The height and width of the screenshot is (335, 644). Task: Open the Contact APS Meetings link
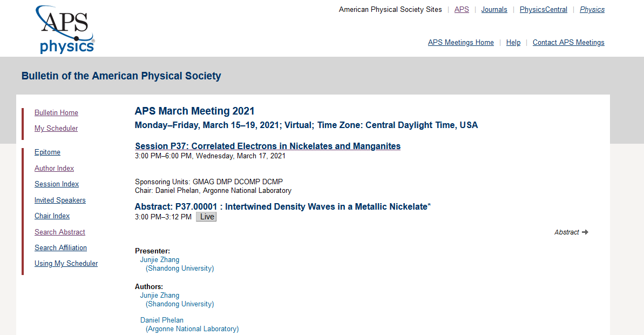click(x=568, y=43)
